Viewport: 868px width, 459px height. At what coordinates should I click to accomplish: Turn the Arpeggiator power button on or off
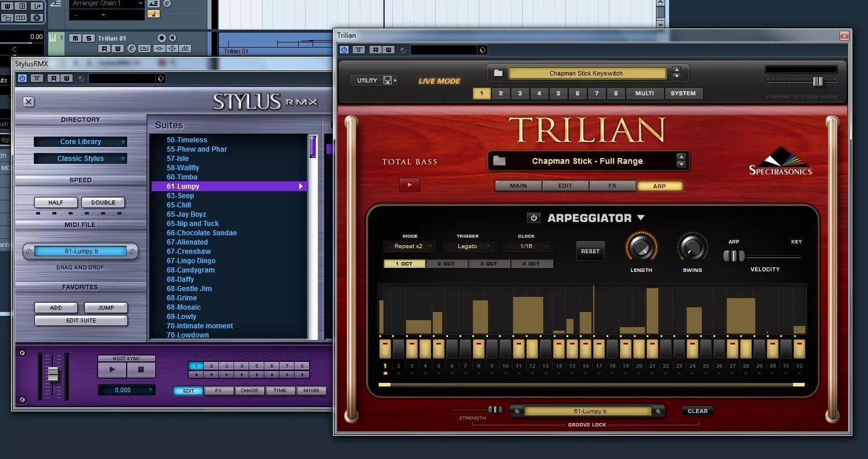534,218
